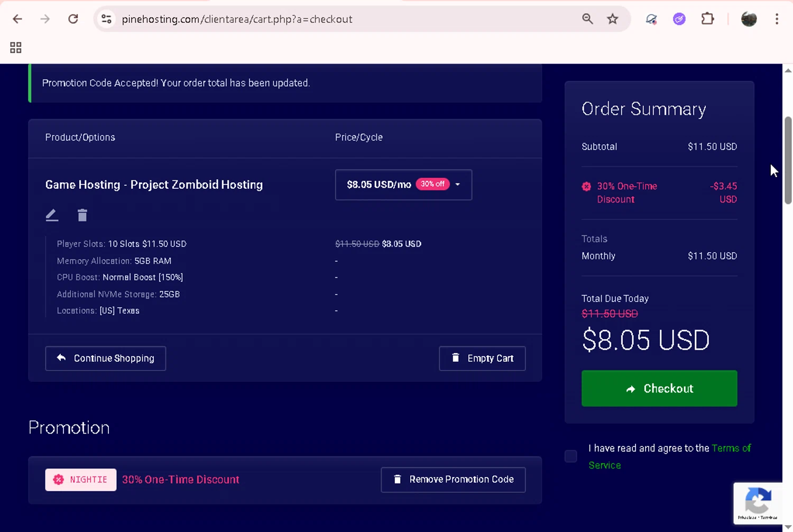Open site information icon in address bar
Image resolution: width=793 pixels, height=532 pixels.
106,19
